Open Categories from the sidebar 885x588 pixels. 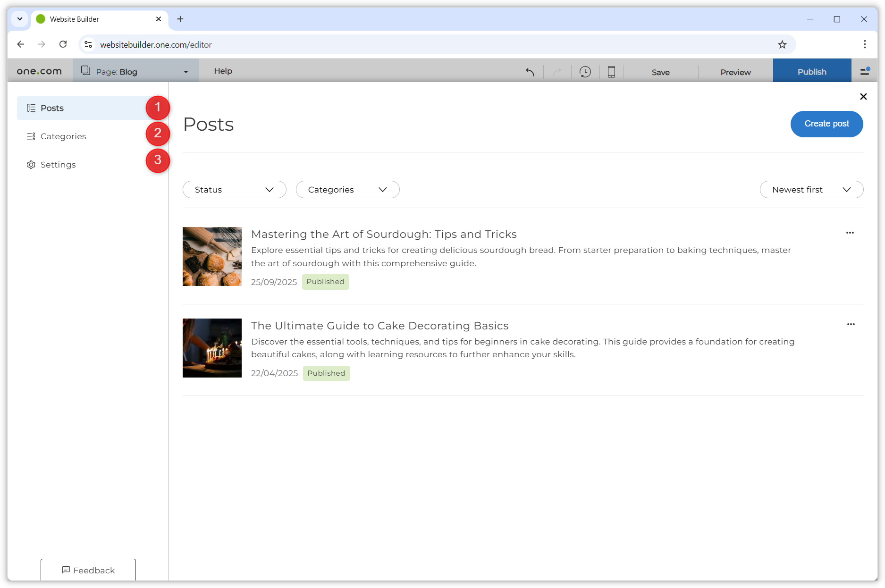(x=63, y=136)
